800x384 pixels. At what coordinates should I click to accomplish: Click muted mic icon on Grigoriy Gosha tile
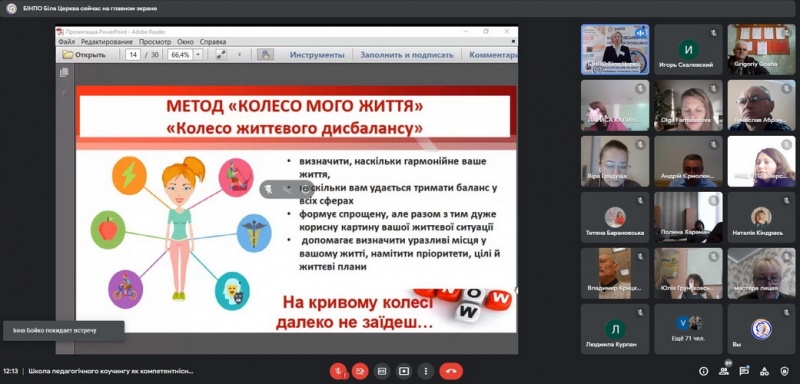[x=786, y=33]
